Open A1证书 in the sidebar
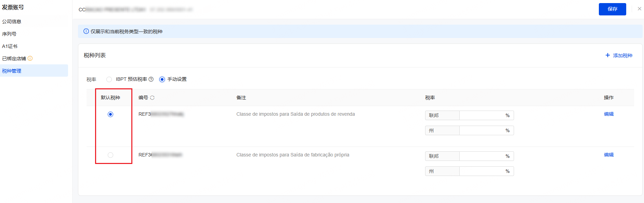 [x=10, y=46]
